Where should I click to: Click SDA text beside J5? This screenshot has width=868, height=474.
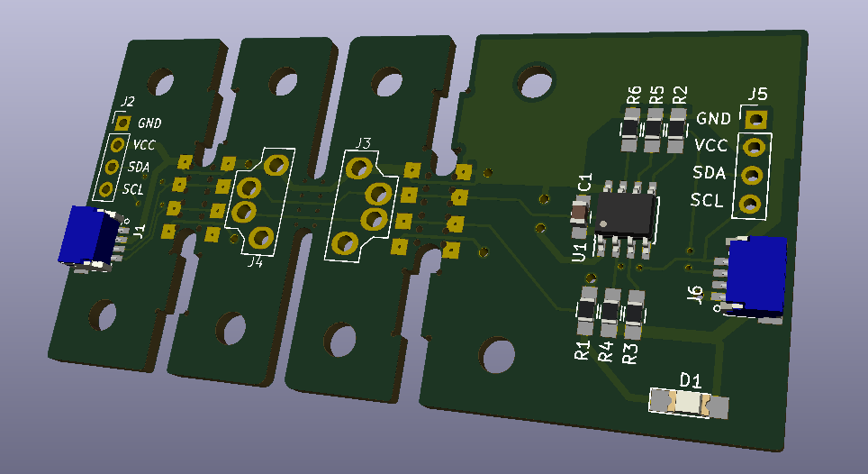tap(709, 173)
